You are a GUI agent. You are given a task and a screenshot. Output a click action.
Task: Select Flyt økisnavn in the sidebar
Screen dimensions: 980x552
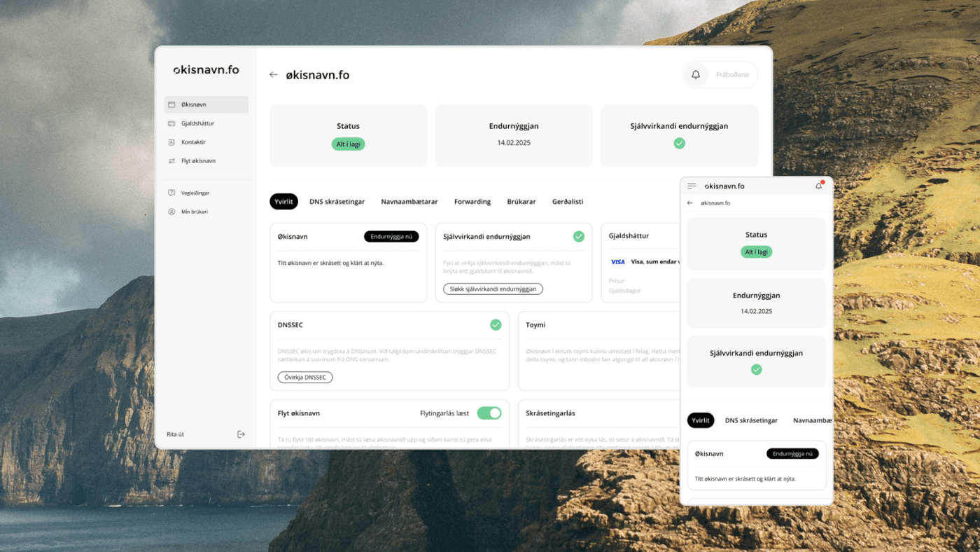point(198,161)
